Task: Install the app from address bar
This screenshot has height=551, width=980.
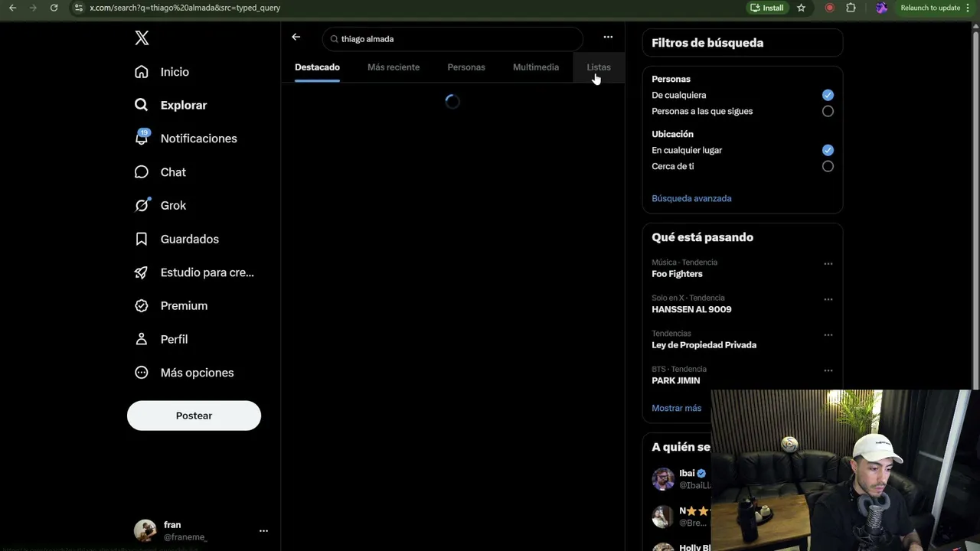Action: coord(767,8)
